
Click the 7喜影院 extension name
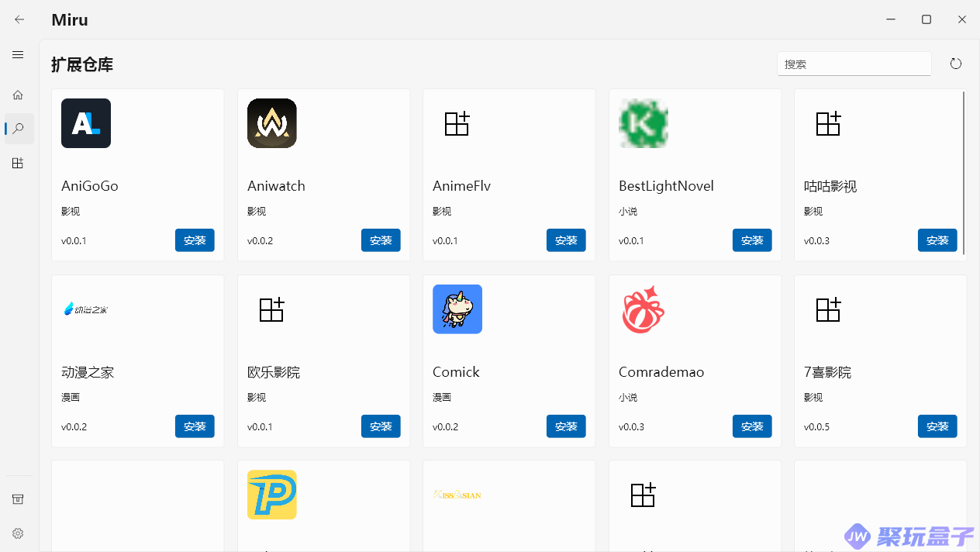[827, 372]
